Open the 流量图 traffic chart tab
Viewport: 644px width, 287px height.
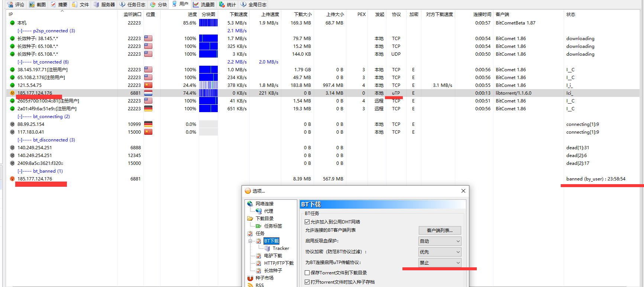pyautogui.click(x=204, y=4)
